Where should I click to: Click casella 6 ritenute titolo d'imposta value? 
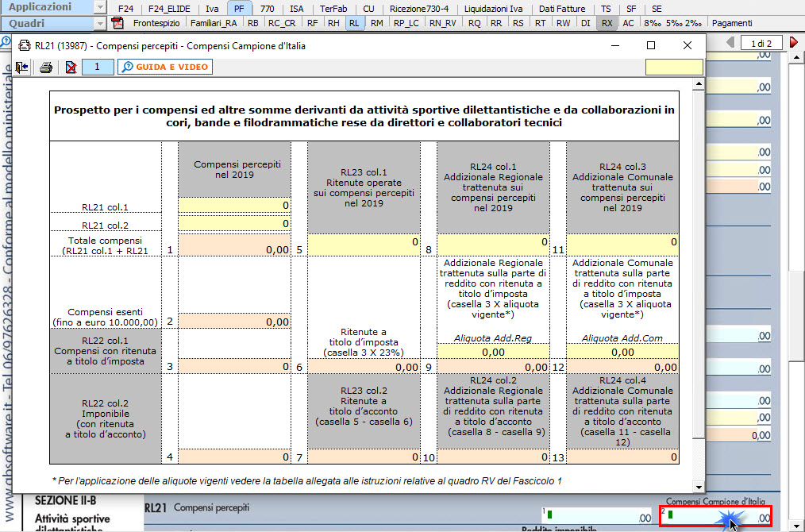[x=364, y=367]
